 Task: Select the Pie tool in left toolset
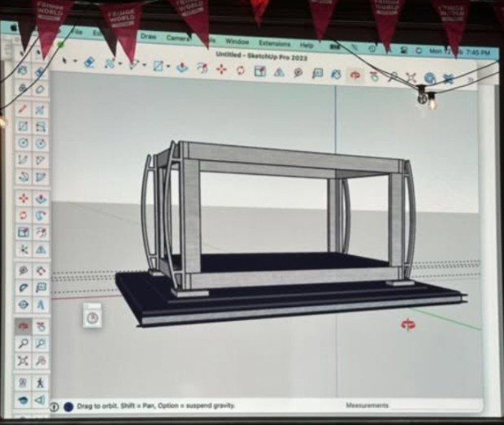pos(40,177)
